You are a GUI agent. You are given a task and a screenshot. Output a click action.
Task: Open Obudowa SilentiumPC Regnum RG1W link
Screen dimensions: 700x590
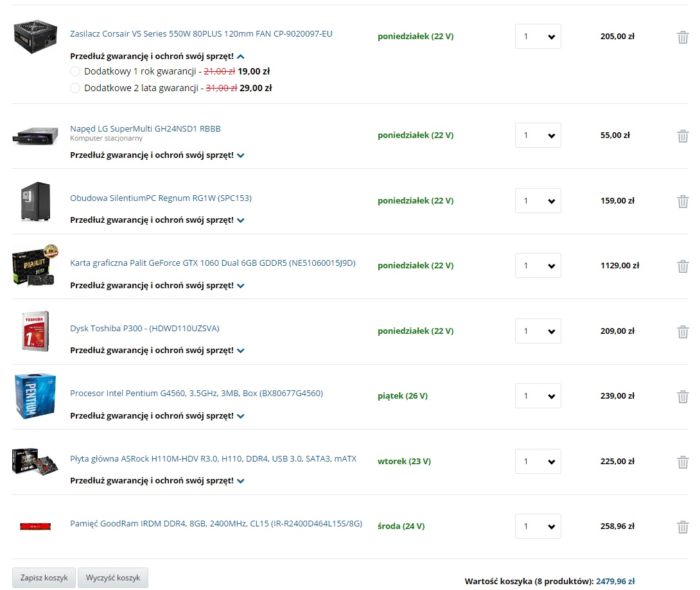click(161, 198)
